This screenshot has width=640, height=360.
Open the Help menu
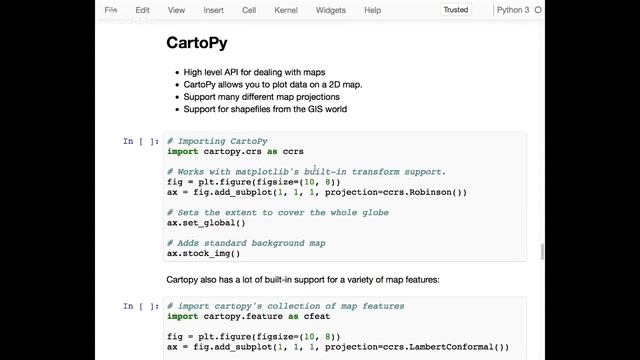372,10
